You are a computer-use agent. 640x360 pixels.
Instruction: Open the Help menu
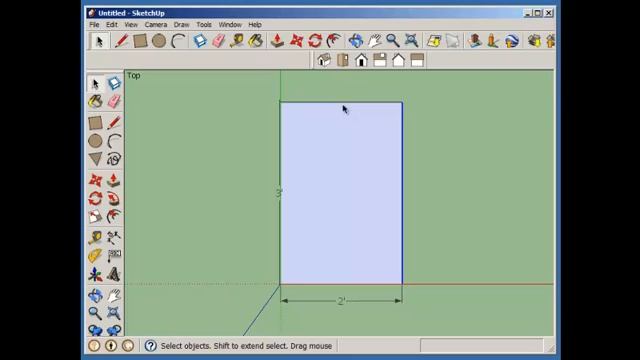coord(255,24)
